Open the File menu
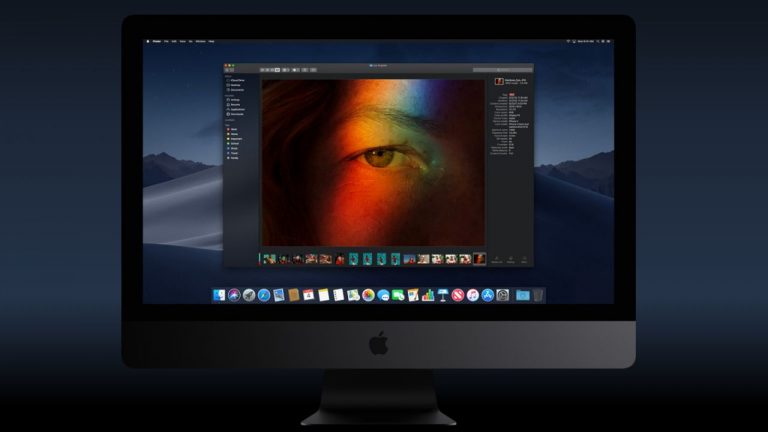The height and width of the screenshot is (432, 768). coord(166,41)
